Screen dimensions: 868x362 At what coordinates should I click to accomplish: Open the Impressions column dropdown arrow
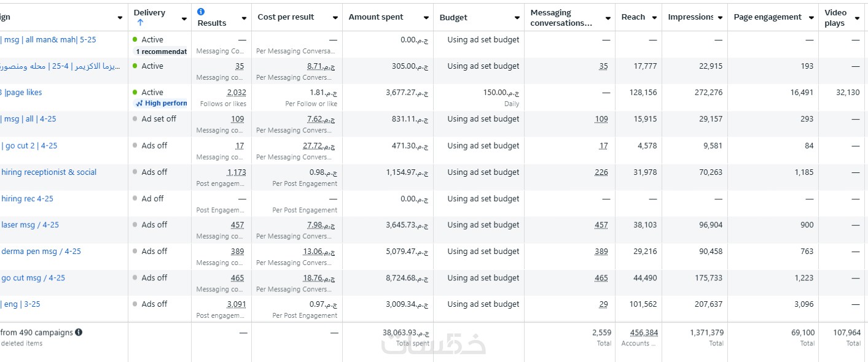(720, 18)
